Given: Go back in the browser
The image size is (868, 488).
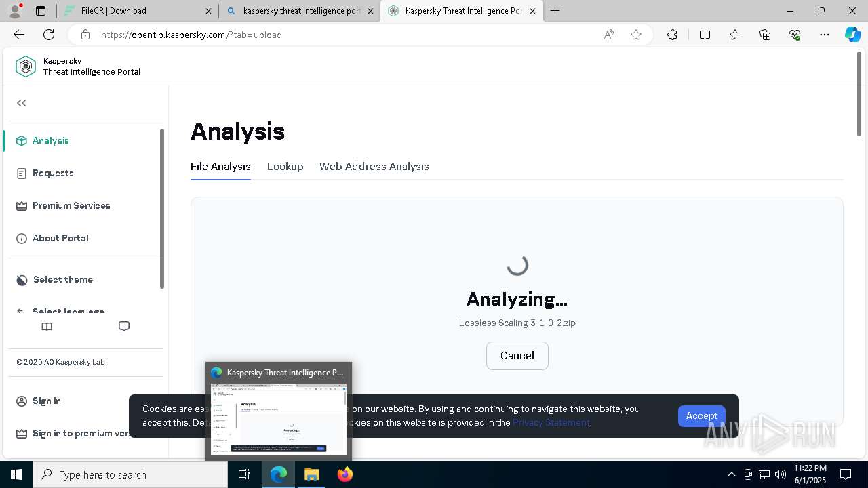Looking at the screenshot, I should click(x=19, y=35).
